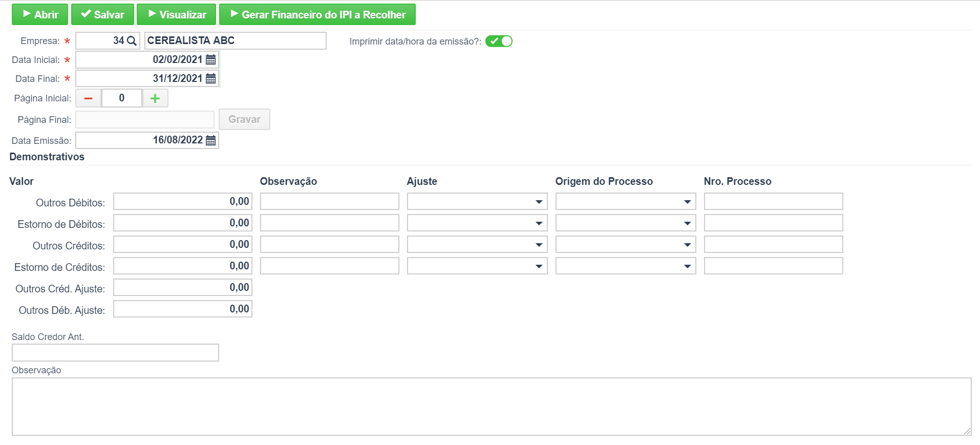The width and height of the screenshot is (980, 445).
Task: Click the magnifier icon in Empresa field
Action: (132, 41)
